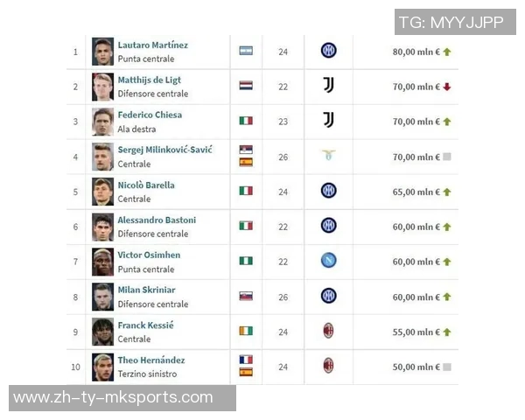Click Alessandro Bastoni name link
This screenshot has width=525, height=420.
point(157,220)
